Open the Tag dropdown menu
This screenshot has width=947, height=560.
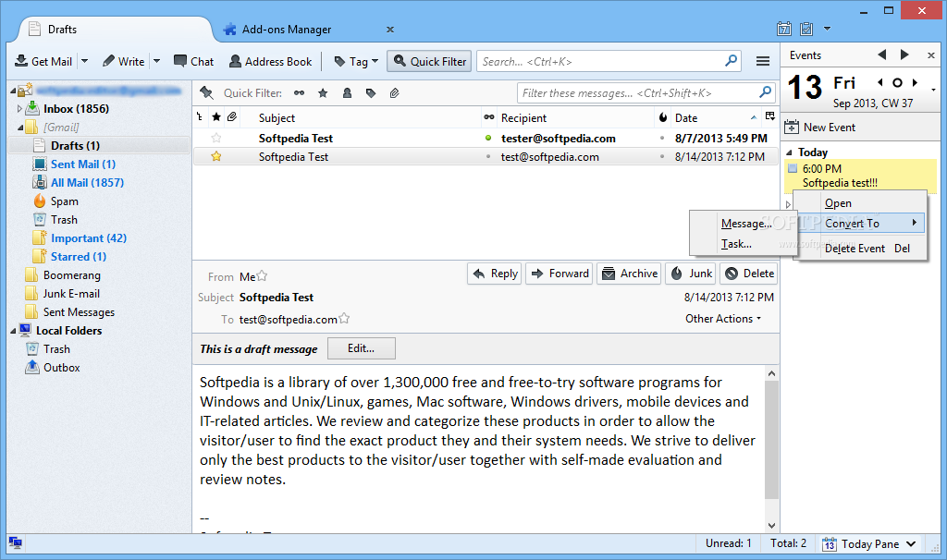point(356,62)
